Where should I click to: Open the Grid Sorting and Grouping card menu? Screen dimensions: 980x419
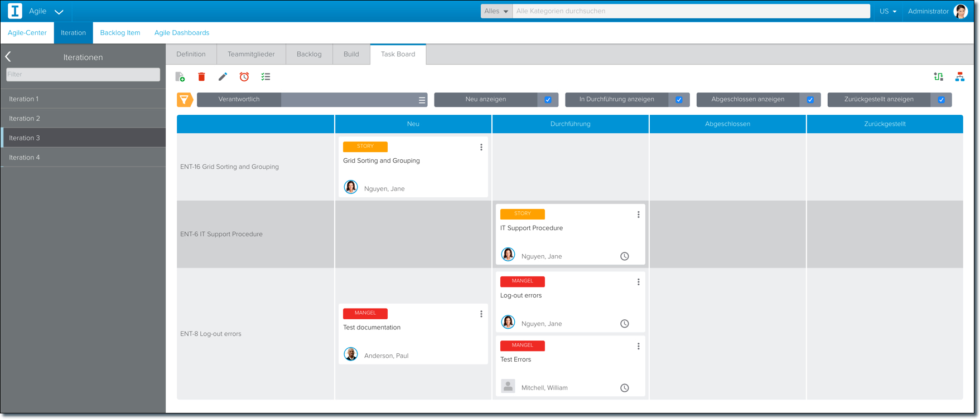coord(481,148)
